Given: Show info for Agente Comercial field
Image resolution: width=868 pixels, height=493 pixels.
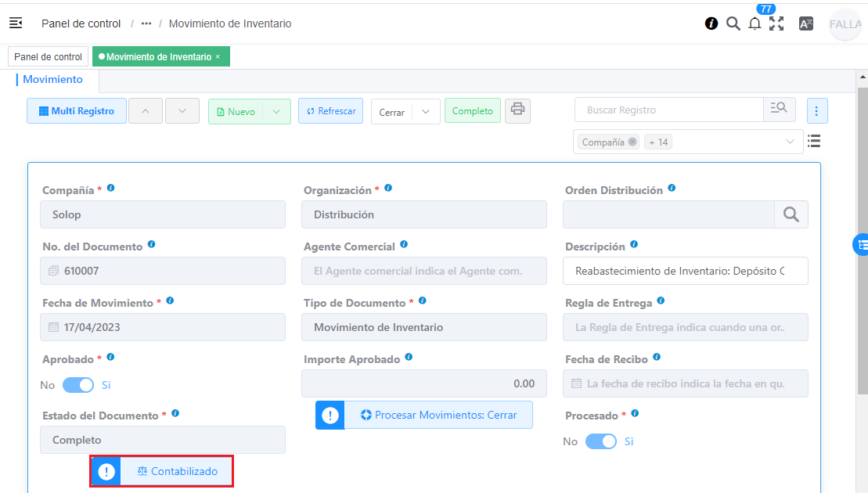Looking at the screenshot, I should [404, 245].
